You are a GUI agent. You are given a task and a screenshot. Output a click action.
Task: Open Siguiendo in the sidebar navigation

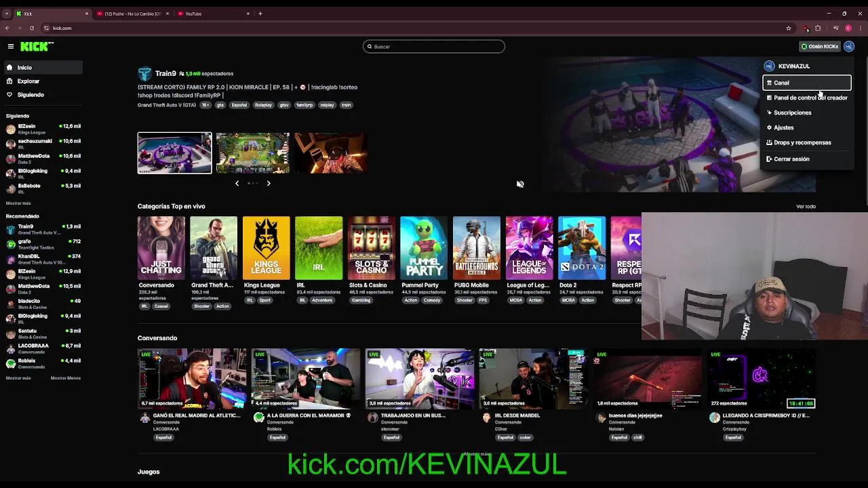click(x=42, y=94)
